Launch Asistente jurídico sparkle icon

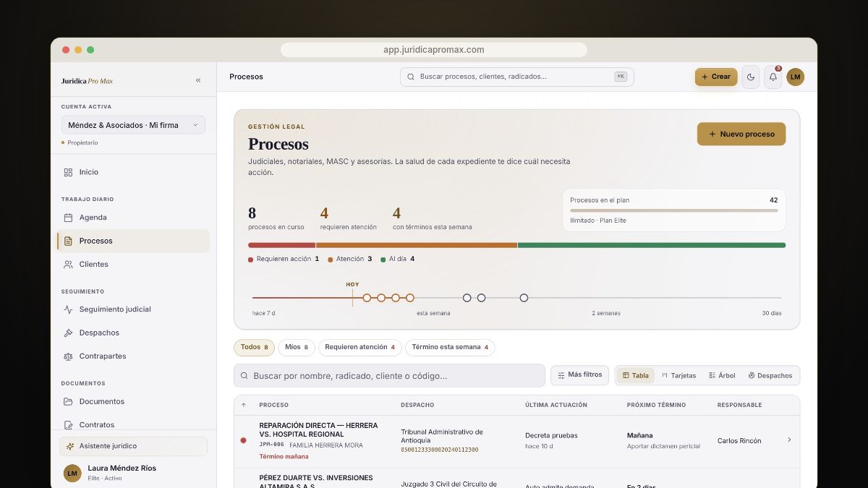[x=69, y=446]
